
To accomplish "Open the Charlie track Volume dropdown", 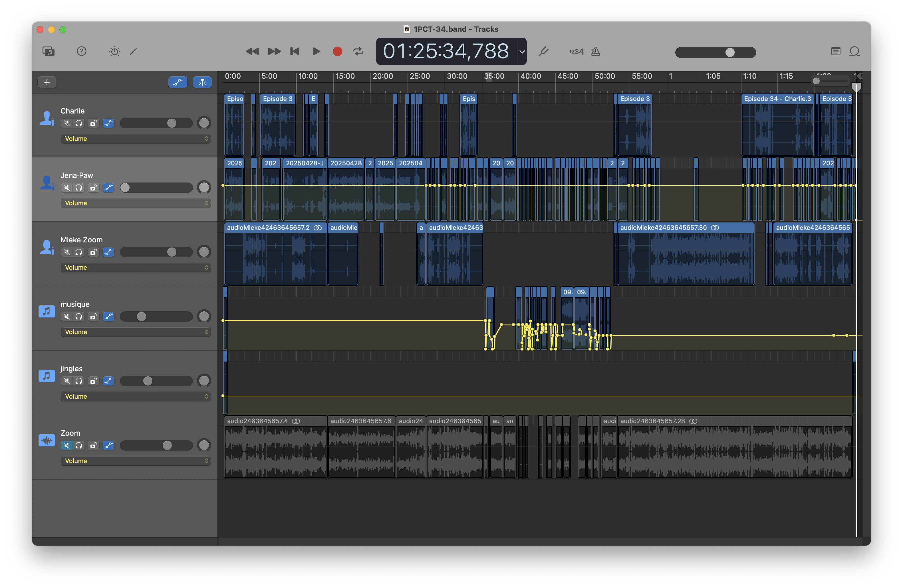I will (136, 139).
